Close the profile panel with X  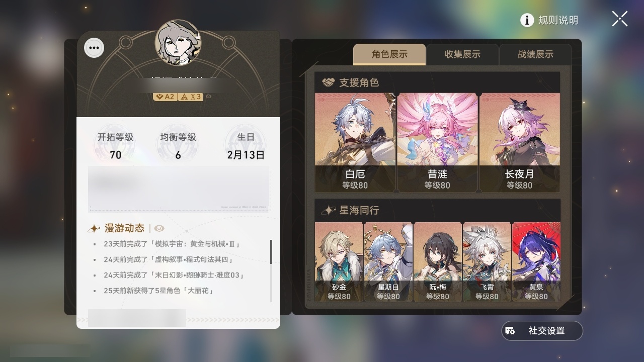coord(620,19)
